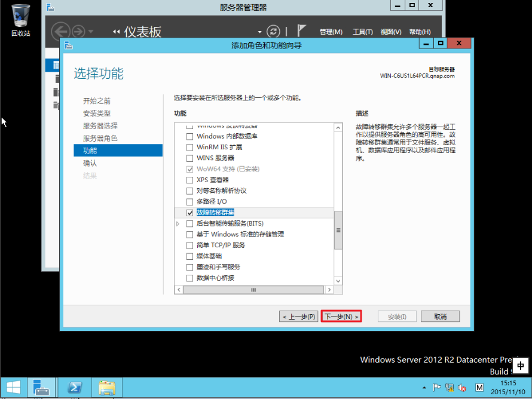Check WinRM IIS 扩展 checkbox
Image resolution: width=532 pixels, height=399 pixels.
[x=189, y=147]
